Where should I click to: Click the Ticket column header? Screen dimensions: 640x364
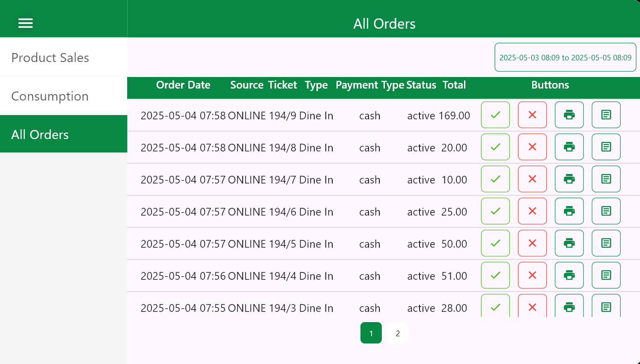(283, 85)
